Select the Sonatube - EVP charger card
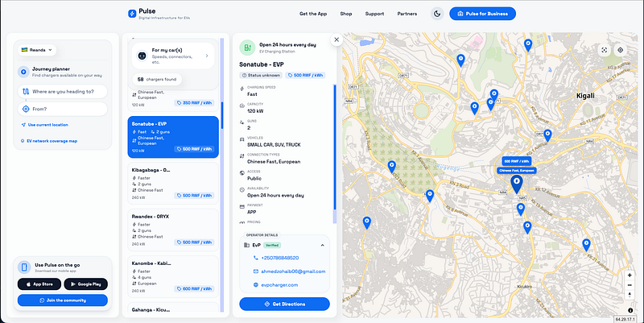 point(173,137)
